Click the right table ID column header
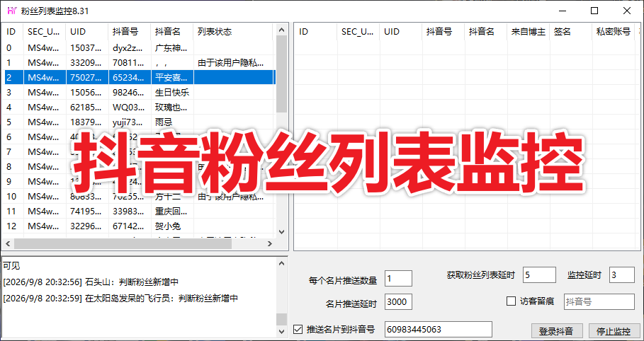The image size is (644, 341). [316, 32]
